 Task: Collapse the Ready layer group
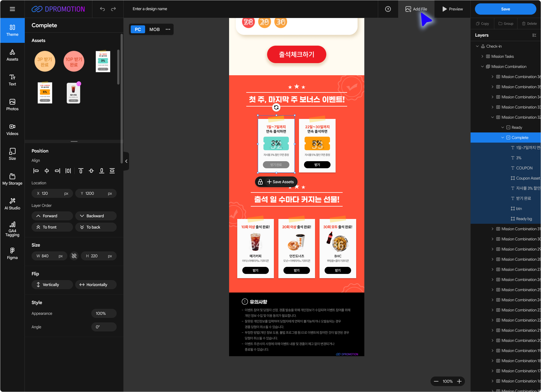point(503,127)
